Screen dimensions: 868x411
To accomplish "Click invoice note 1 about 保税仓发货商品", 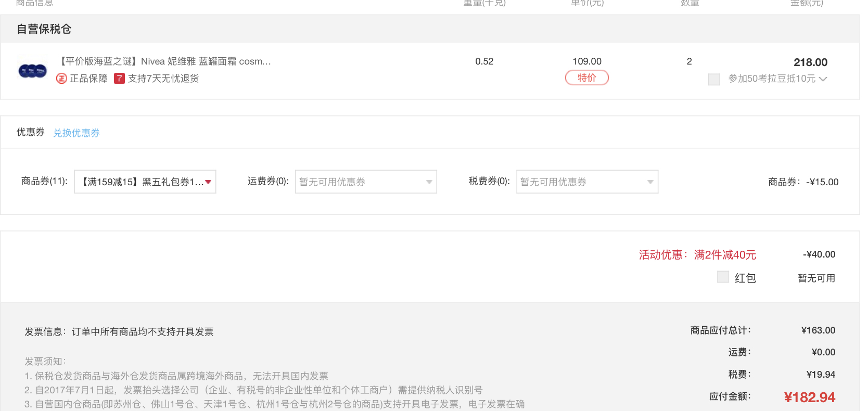I will pyautogui.click(x=176, y=376).
